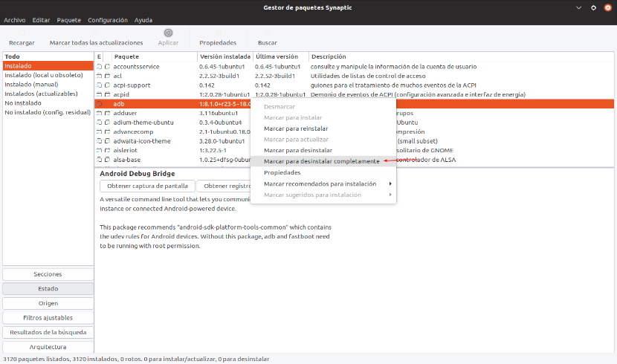This screenshot has width=617, height=364.
Task: Sort by Versión instalada column header
Action: coord(224,56)
